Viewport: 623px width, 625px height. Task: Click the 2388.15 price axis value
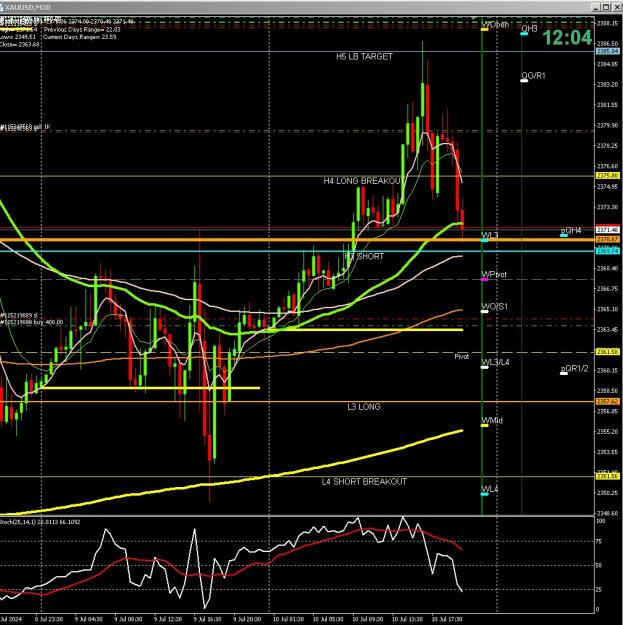coord(607,24)
